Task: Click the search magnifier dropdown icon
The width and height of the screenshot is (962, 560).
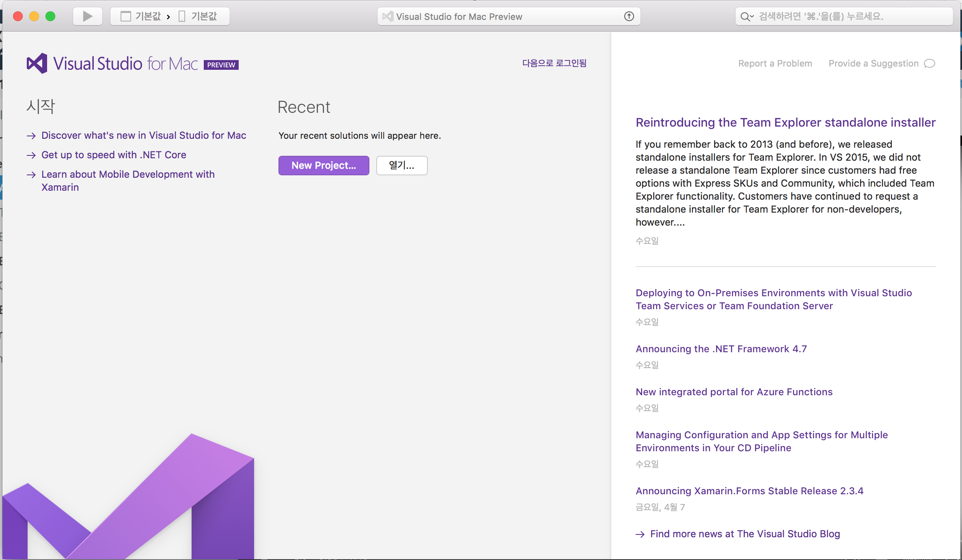Action: [746, 17]
